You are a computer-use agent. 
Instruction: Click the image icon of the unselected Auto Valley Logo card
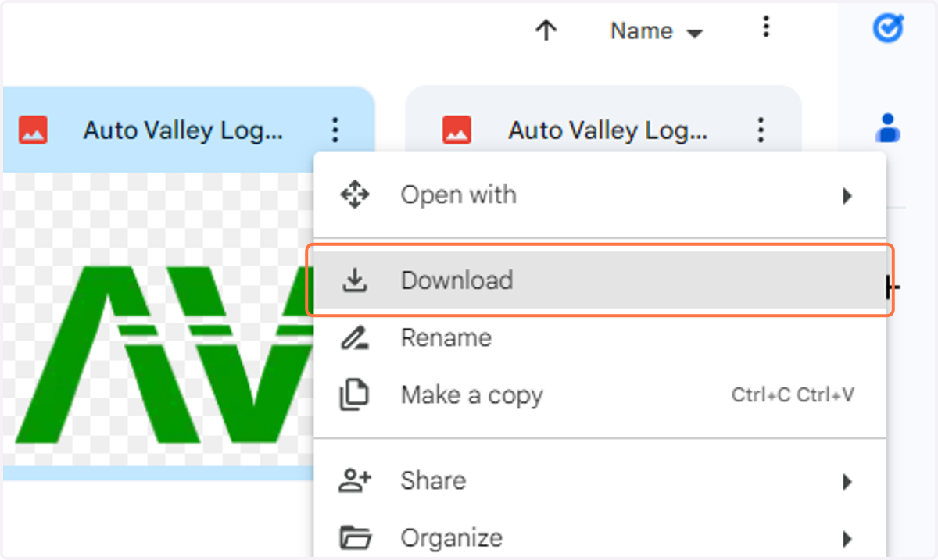[x=456, y=130]
